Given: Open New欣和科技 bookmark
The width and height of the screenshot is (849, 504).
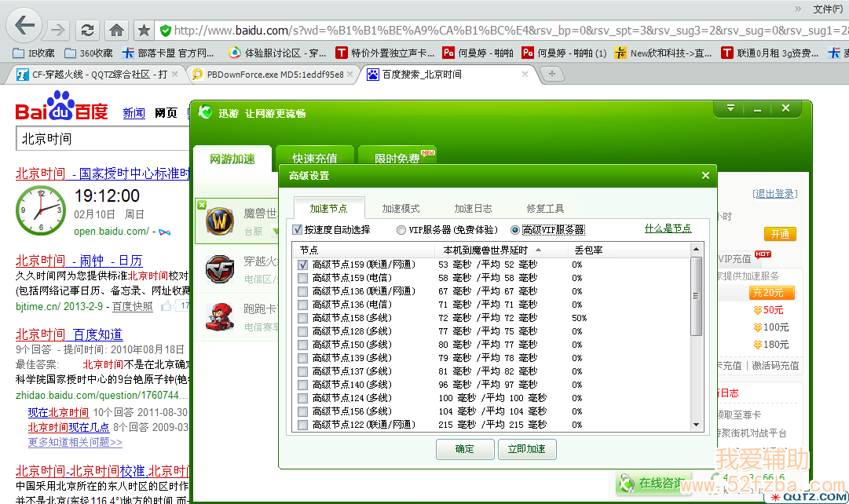Looking at the screenshot, I should pyautogui.click(x=664, y=53).
